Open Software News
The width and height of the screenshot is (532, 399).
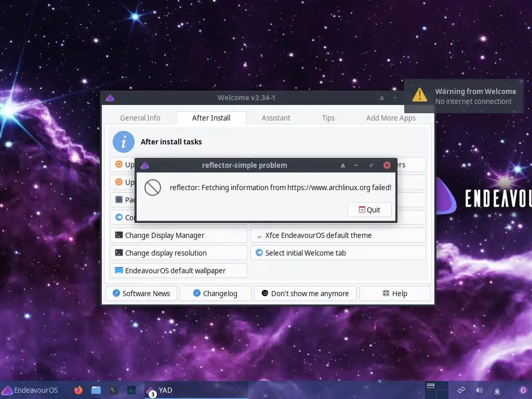pos(141,293)
